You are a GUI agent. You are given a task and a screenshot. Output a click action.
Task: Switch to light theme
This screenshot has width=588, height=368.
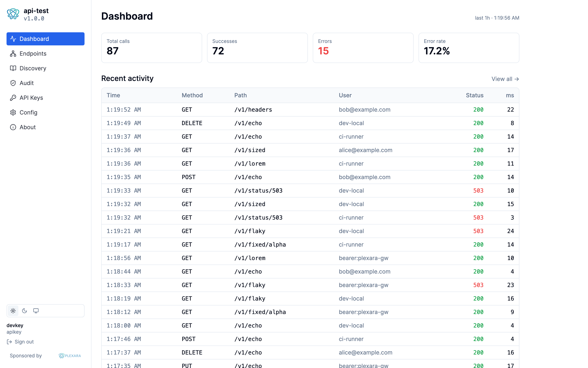coord(13,311)
